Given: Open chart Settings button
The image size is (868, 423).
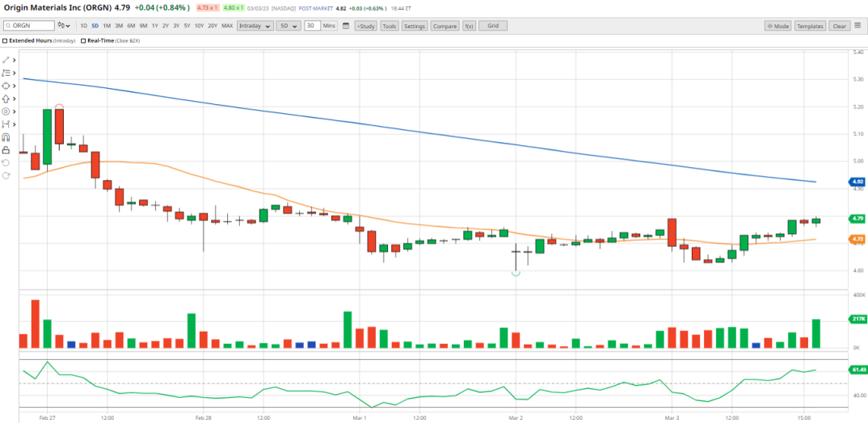Looking at the screenshot, I should point(414,26).
